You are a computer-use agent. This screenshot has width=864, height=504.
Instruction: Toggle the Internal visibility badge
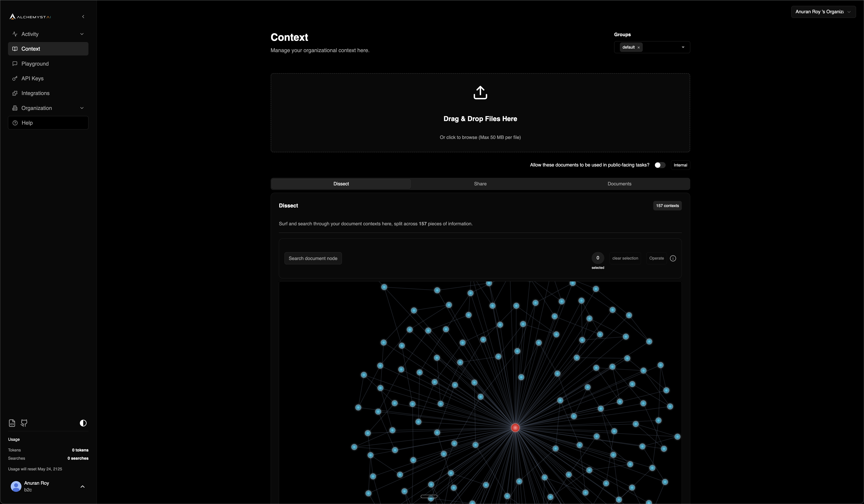(680, 165)
